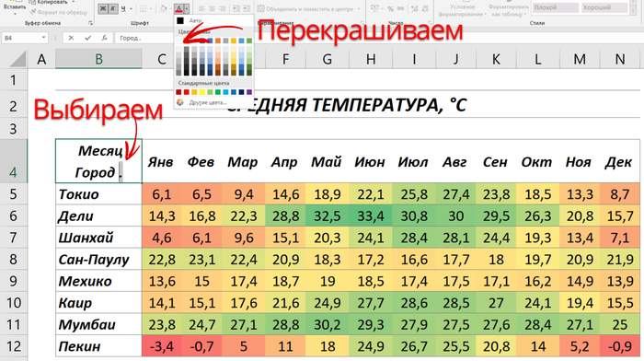The height and width of the screenshot is (361, 644).
Task: Click the cell with value 30,2
Action: coord(328,325)
